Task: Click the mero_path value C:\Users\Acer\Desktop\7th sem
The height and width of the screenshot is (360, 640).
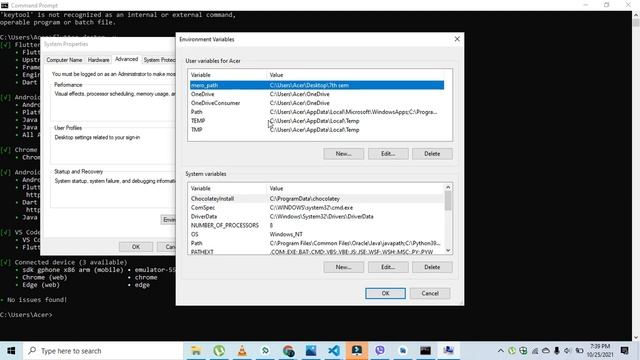Action: (309, 85)
